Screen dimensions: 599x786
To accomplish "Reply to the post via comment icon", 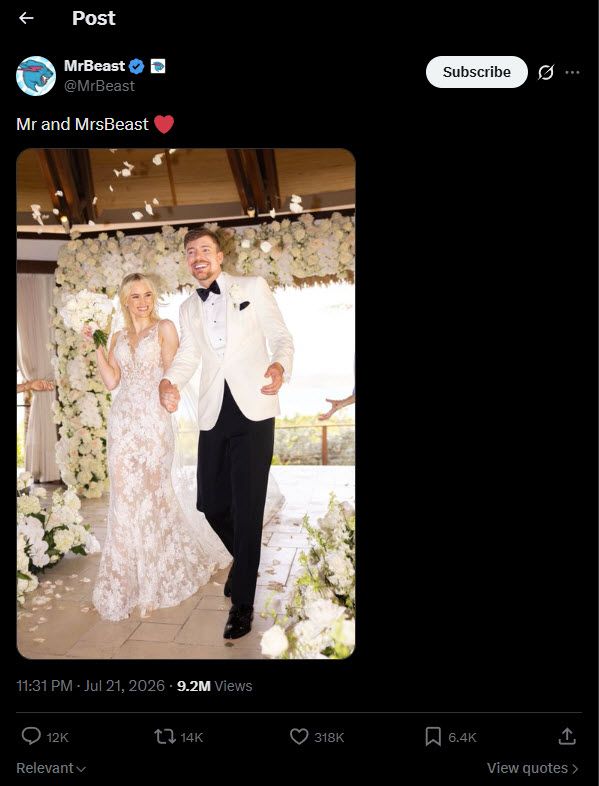I will point(31,736).
